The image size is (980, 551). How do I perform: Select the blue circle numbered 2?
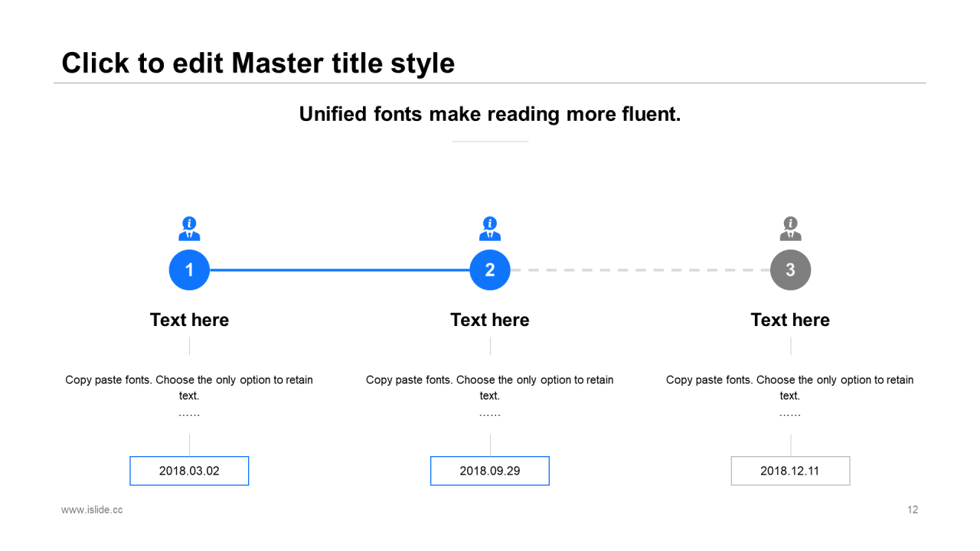tap(490, 270)
